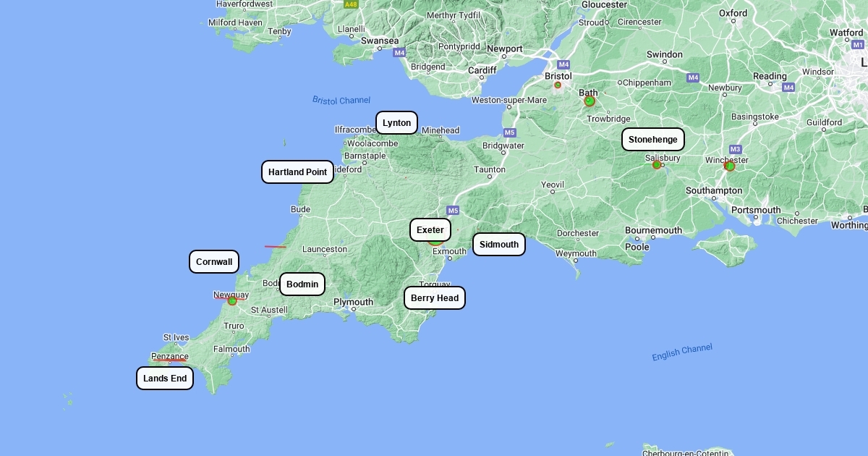Open the Exeter label box
The height and width of the screenshot is (456, 868).
click(x=430, y=230)
